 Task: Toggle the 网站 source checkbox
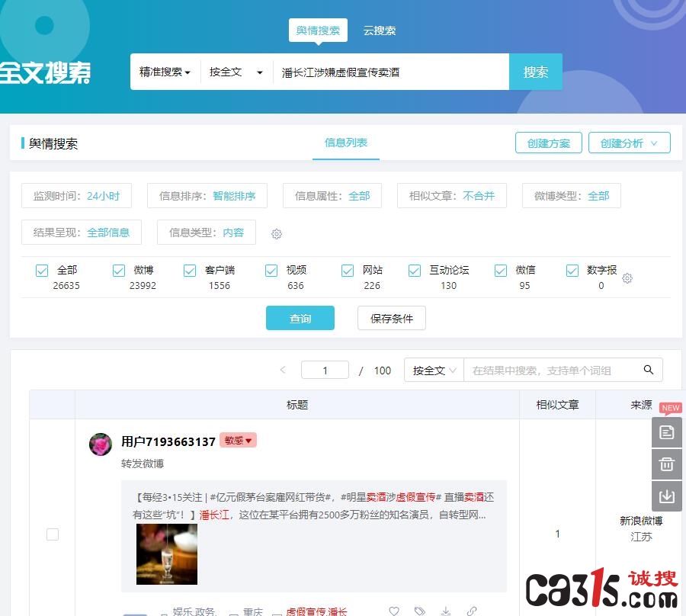(x=348, y=271)
